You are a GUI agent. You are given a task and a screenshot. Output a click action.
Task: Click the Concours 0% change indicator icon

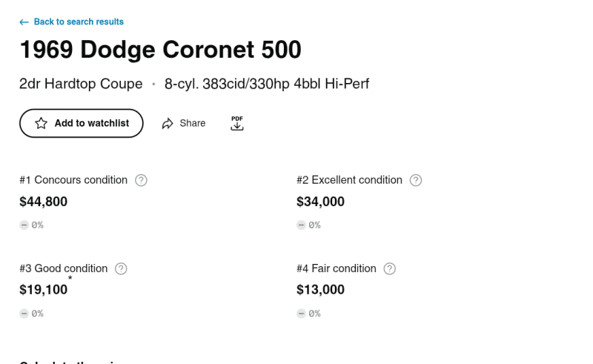pyautogui.click(x=24, y=225)
